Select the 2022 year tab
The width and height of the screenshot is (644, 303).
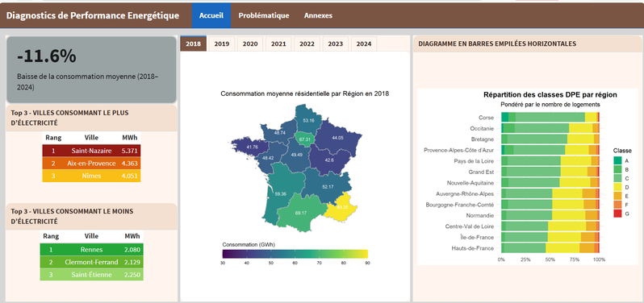tap(307, 44)
